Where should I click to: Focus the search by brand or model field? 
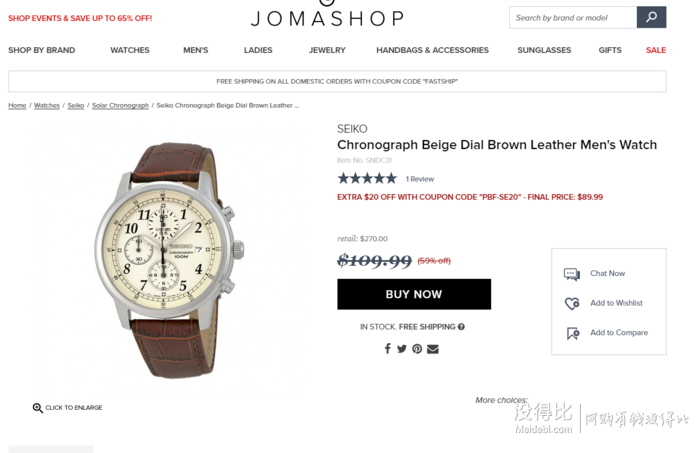coord(573,17)
